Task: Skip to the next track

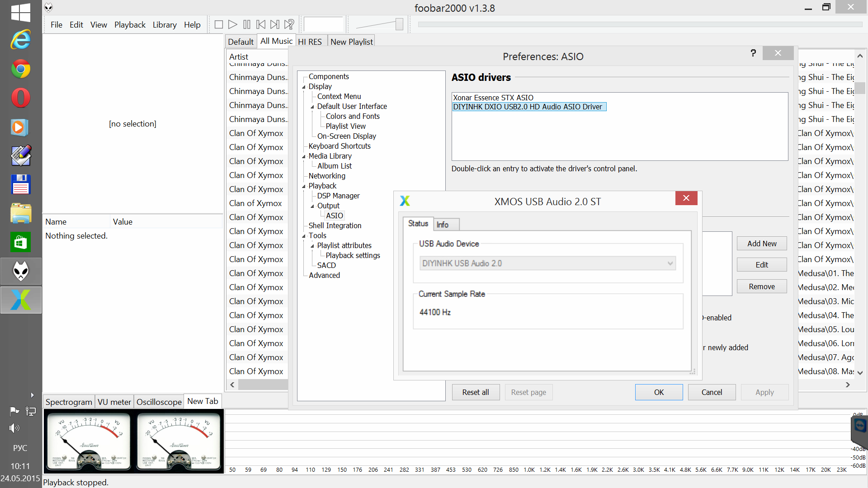Action: pyautogui.click(x=275, y=24)
